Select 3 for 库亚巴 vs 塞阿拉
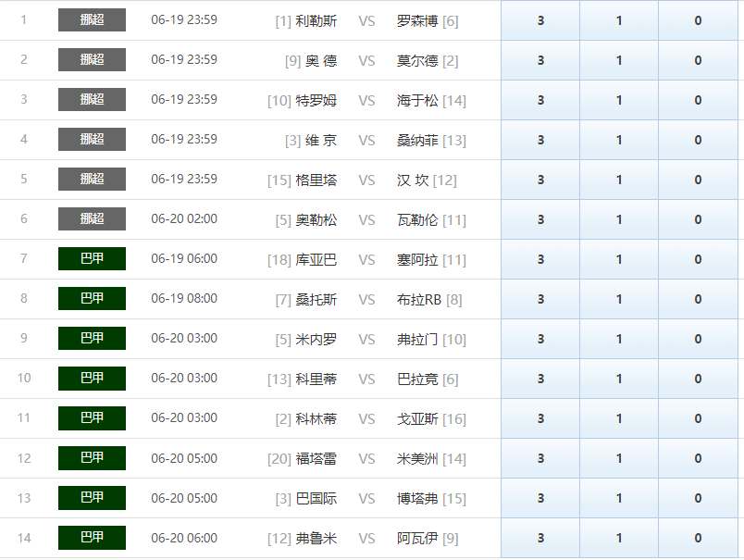Image resolution: width=744 pixels, height=560 pixels. pos(540,259)
